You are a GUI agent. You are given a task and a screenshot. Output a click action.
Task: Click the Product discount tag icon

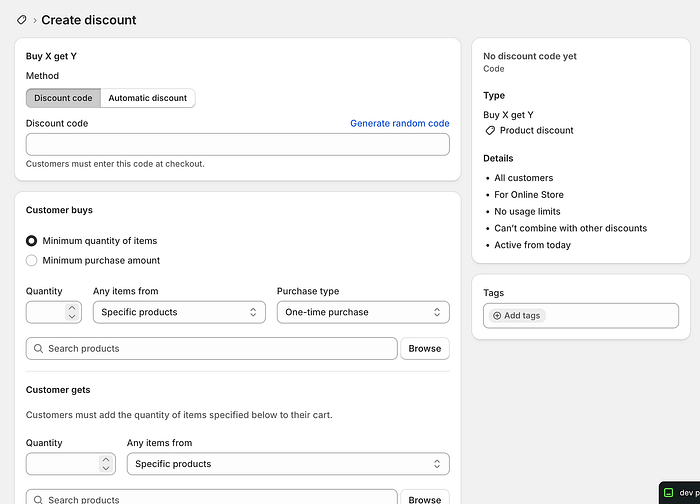coord(490,130)
